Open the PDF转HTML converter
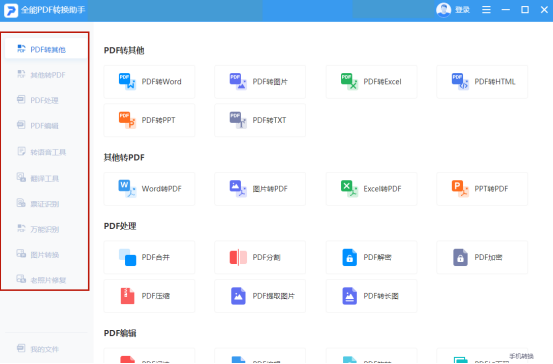The image size is (553, 364). 482,82
